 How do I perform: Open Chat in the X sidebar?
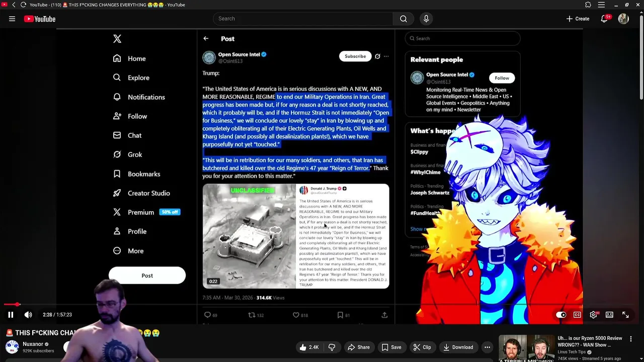pos(127,136)
